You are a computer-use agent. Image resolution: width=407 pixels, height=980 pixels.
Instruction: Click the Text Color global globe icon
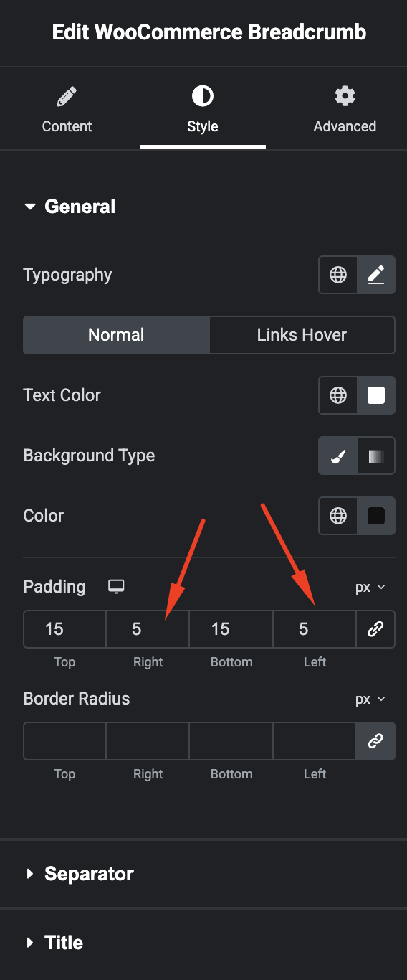(x=338, y=395)
